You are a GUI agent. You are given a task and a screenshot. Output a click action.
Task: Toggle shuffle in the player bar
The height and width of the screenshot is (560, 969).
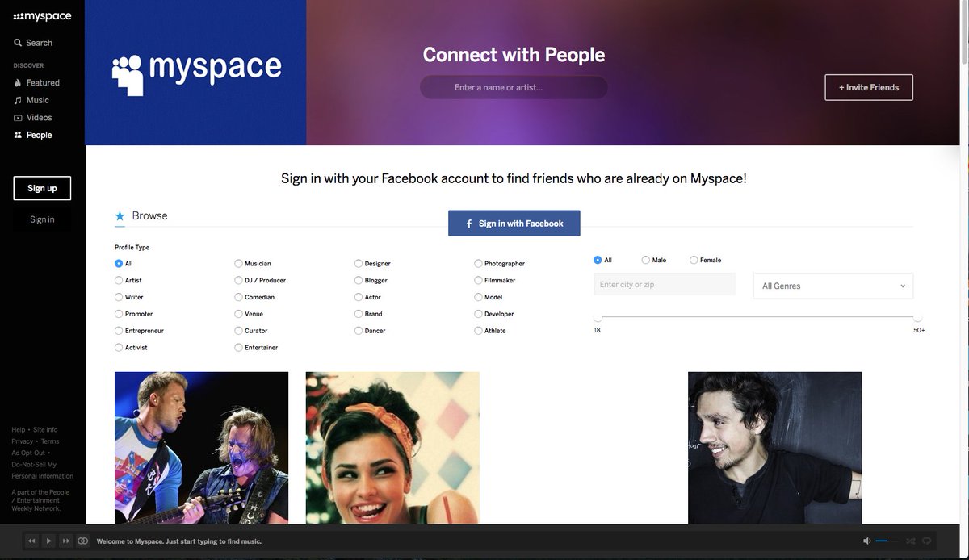click(911, 541)
